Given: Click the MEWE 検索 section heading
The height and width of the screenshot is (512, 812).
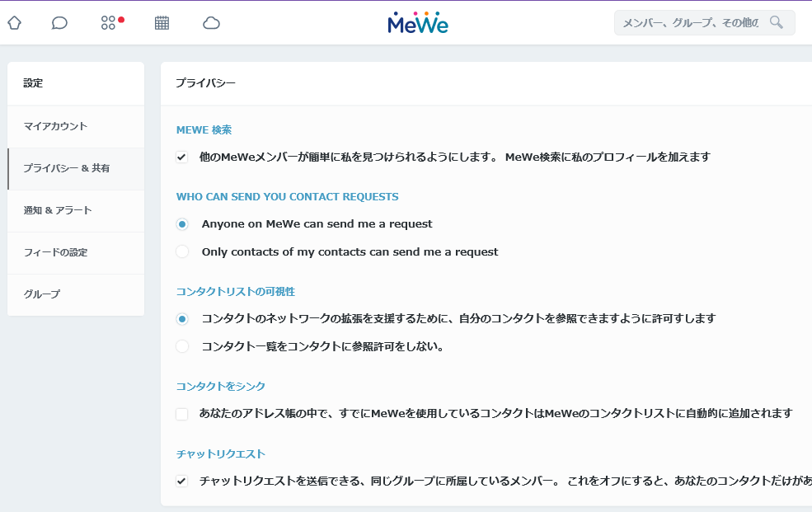Looking at the screenshot, I should point(204,130).
